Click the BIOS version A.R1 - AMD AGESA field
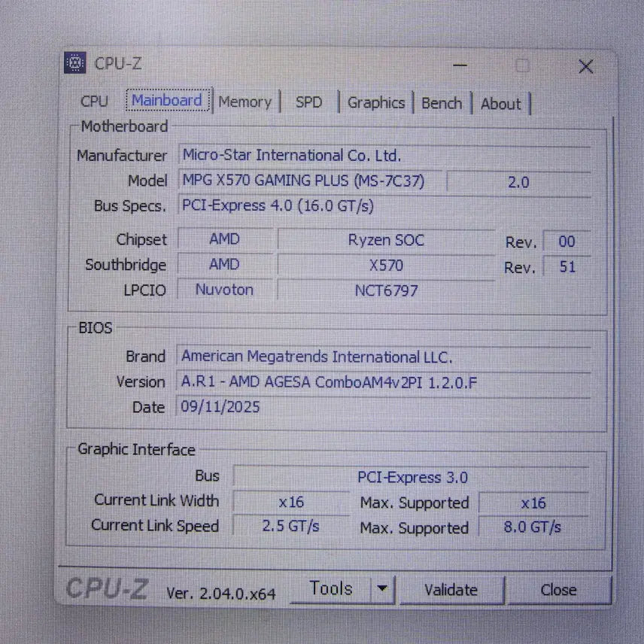 pos(384,382)
